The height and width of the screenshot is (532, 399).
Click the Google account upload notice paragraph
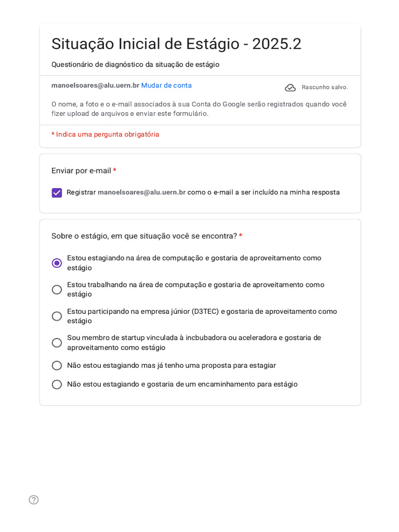point(199,109)
